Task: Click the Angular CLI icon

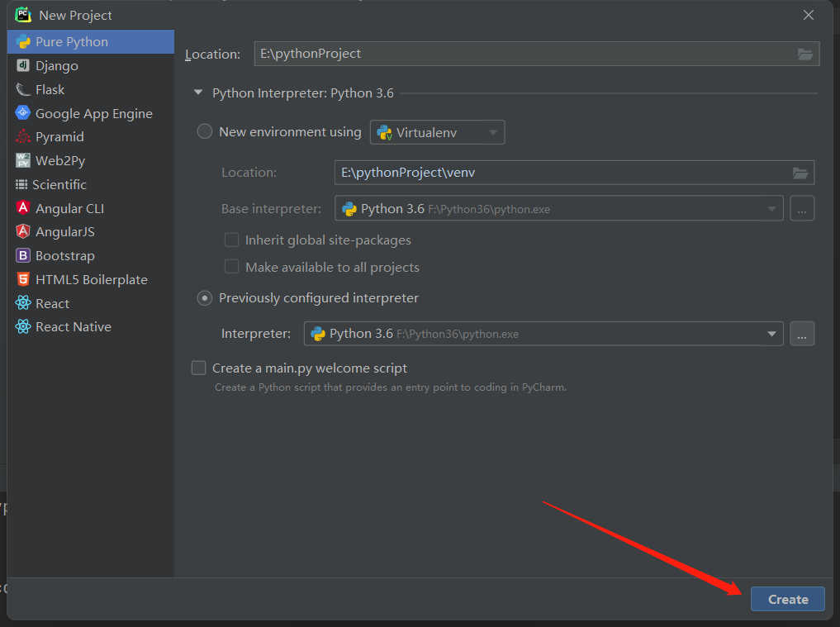Action: point(23,208)
